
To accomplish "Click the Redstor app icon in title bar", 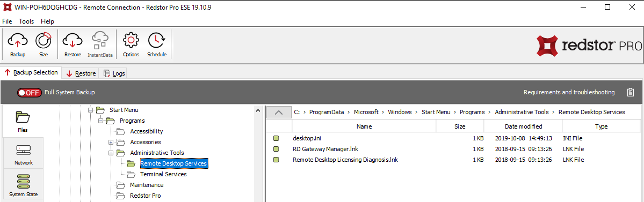I will 8,7.
